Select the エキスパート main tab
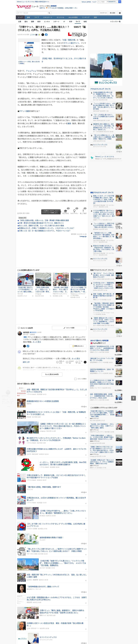Image resolution: width=138 pixels, height=644 pixels. 48,17
